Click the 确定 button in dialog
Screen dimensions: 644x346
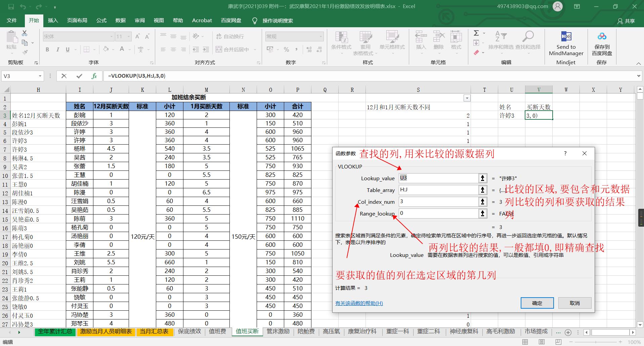(x=537, y=303)
